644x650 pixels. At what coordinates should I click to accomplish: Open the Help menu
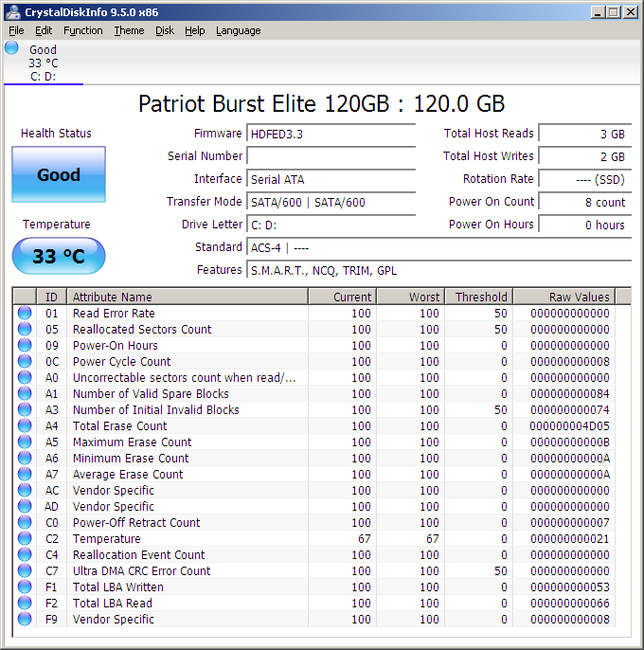point(195,30)
